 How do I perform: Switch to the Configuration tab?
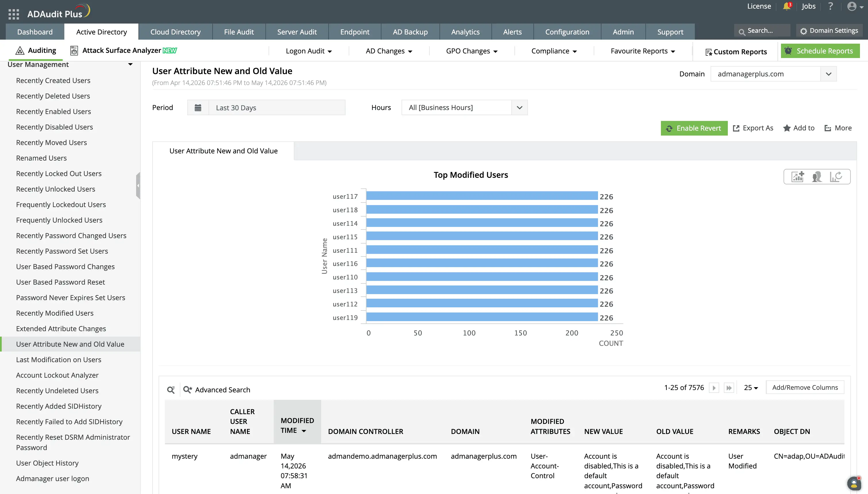coord(567,32)
